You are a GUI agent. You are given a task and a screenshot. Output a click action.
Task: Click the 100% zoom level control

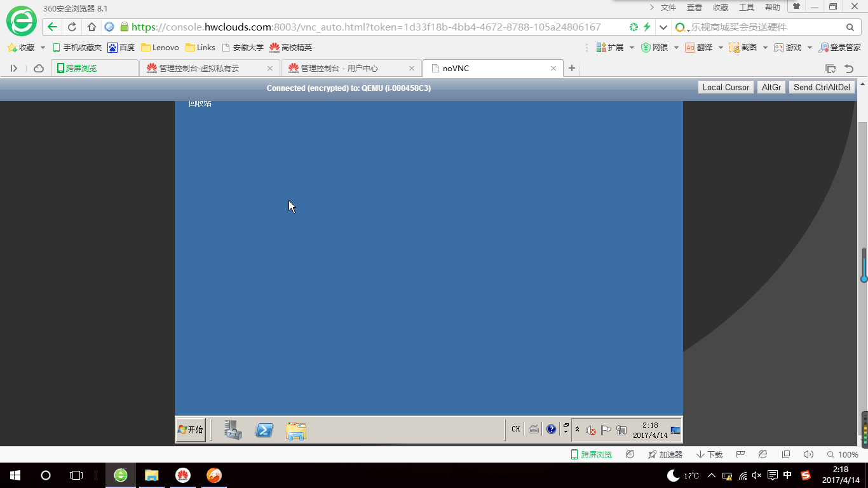click(x=843, y=454)
